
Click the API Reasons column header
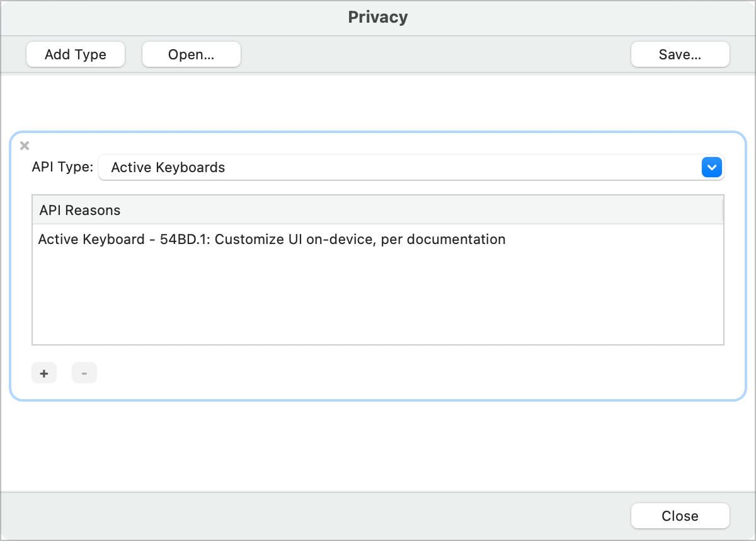coord(377,210)
